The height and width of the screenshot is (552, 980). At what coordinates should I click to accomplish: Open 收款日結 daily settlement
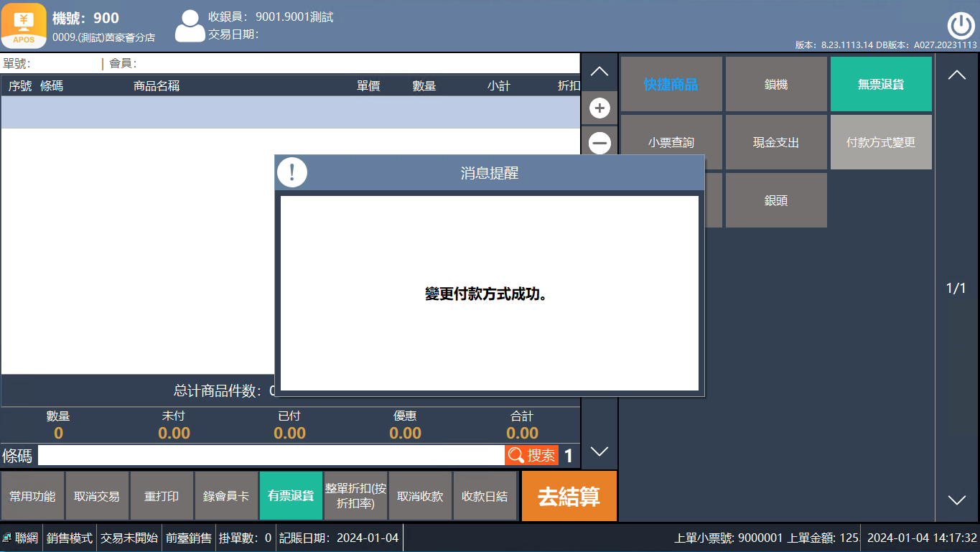pos(485,496)
